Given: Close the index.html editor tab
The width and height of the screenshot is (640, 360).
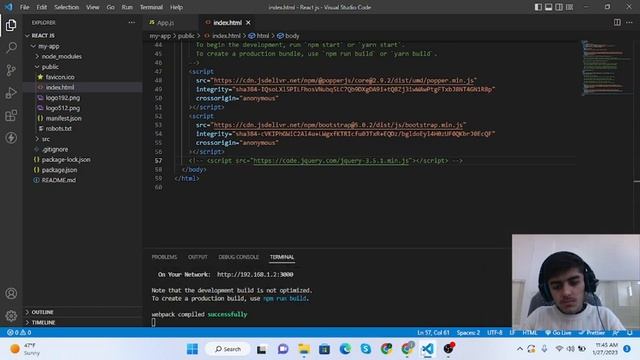Looking at the screenshot, I should (248, 22).
